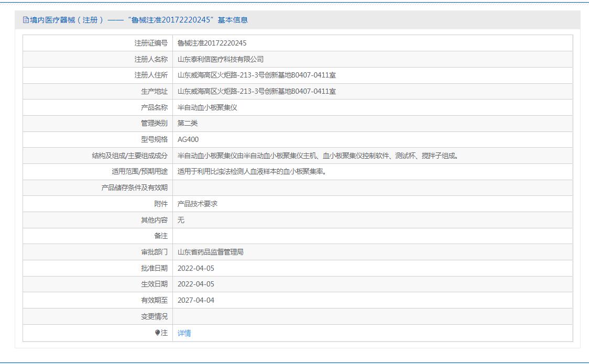Click the 适用范围/预期用途 label
The image size is (589, 364).
(140, 171)
